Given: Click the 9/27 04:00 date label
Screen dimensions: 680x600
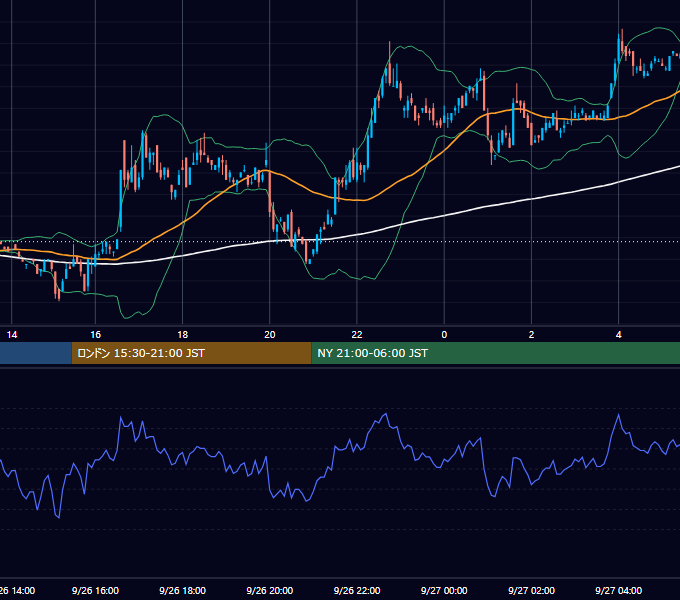Looking at the screenshot, I should point(618,590).
